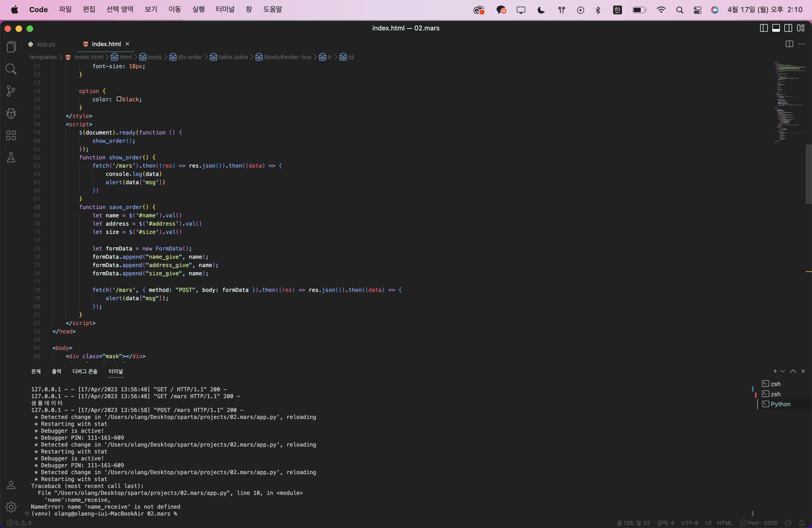Toggle the secondary side bar
Image resolution: width=812 pixels, height=528 pixels.
point(789,28)
